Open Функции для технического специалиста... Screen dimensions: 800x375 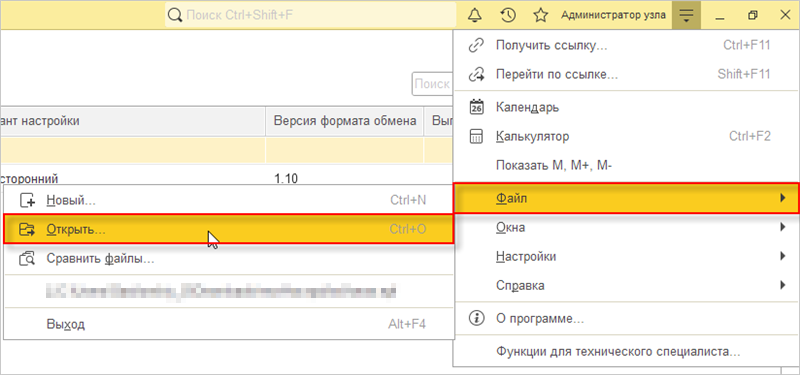coord(618,352)
